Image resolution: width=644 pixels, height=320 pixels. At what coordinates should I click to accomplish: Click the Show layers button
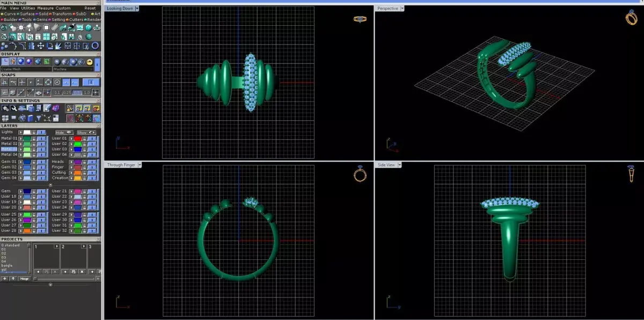pos(86,132)
